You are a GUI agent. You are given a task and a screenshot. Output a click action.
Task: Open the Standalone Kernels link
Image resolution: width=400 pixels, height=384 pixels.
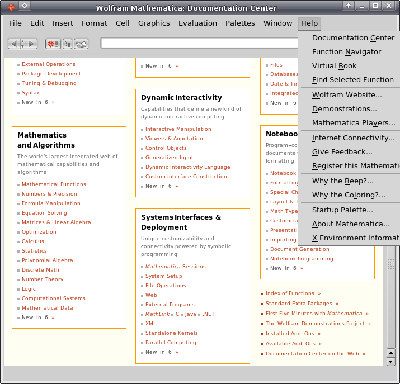click(x=171, y=333)
